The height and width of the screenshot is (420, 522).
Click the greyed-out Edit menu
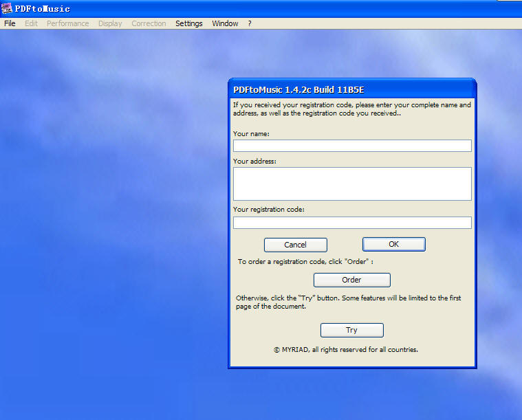(31, 23)
